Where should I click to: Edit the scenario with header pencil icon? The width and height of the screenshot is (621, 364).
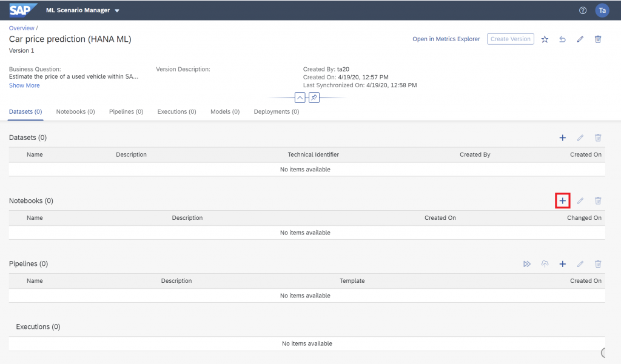point(580,39)
